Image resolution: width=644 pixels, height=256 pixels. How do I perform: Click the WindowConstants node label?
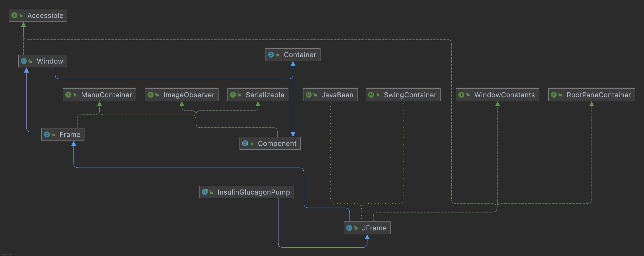click(x=505, y=95)
